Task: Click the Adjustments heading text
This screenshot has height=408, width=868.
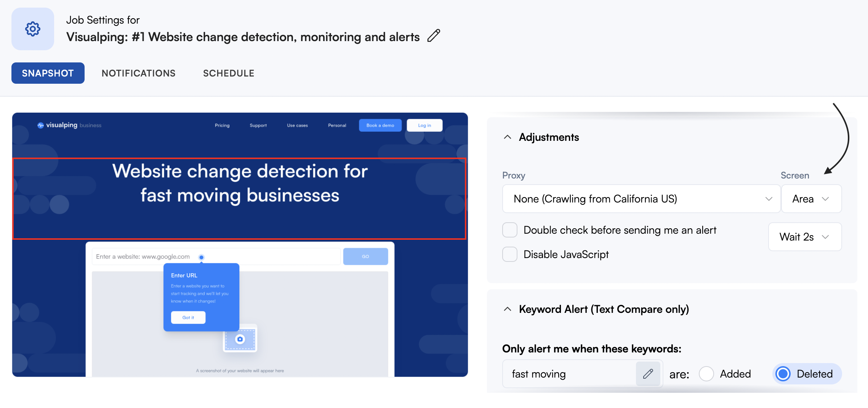Action: click(549, 137)
